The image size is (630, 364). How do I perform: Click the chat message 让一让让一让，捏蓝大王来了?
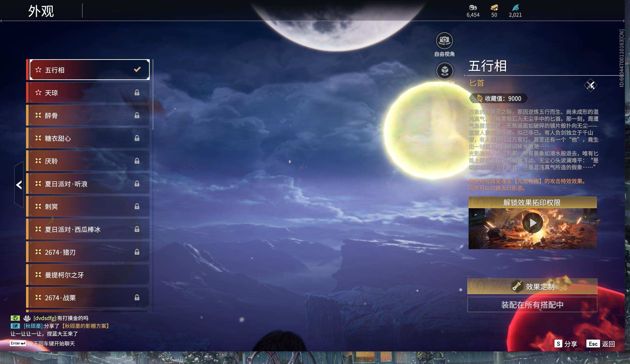(x=44, y=334)
